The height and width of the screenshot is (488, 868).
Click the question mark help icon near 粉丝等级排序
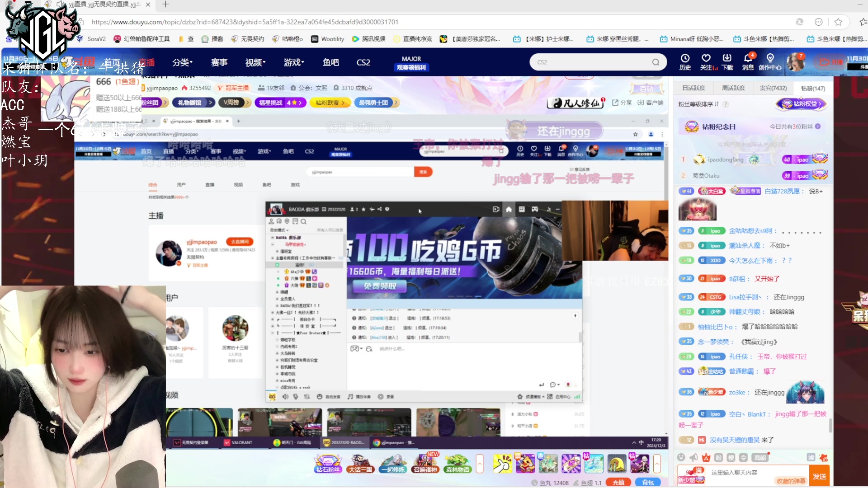point(726,104)
